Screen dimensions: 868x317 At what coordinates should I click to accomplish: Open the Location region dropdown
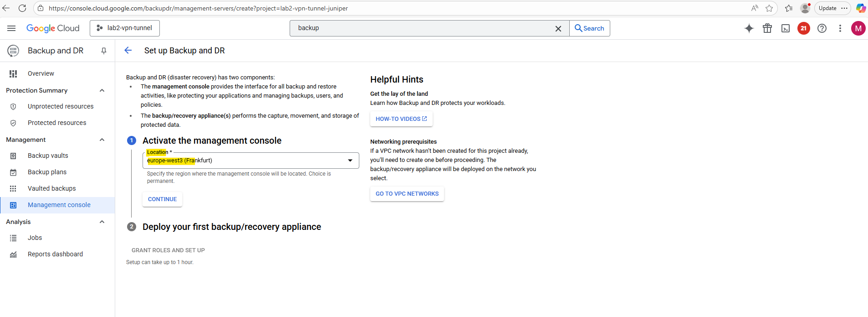pyautogui.click(x=250, y=161)
